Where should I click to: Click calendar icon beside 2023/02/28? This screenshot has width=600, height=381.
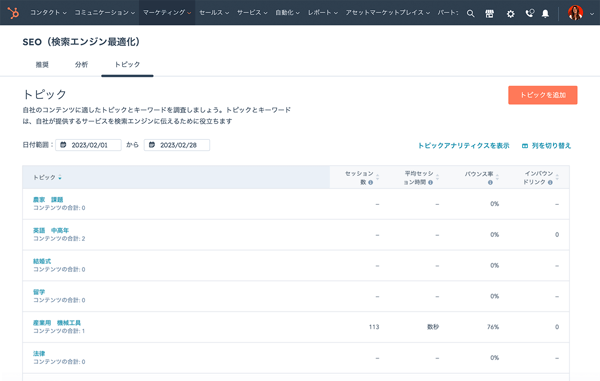[x=152, y=145]
